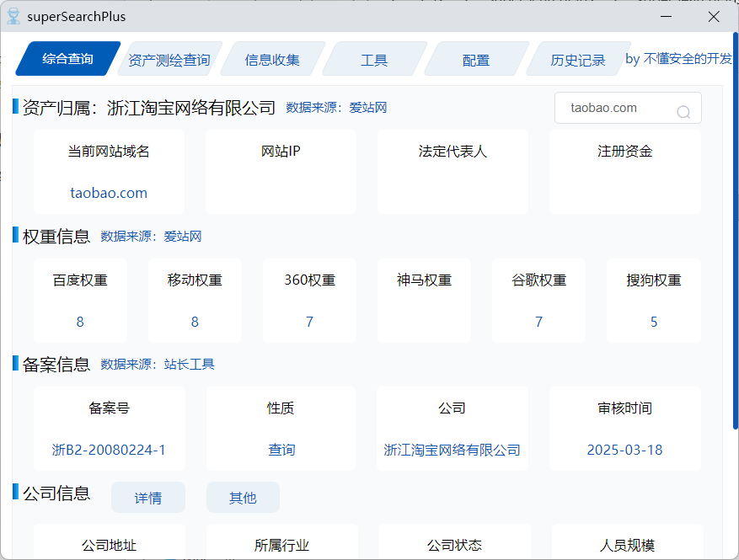The image size is (739, 560).
Task: Open the 资产测绘查询 tab
Action: click(x=169, y=60)
